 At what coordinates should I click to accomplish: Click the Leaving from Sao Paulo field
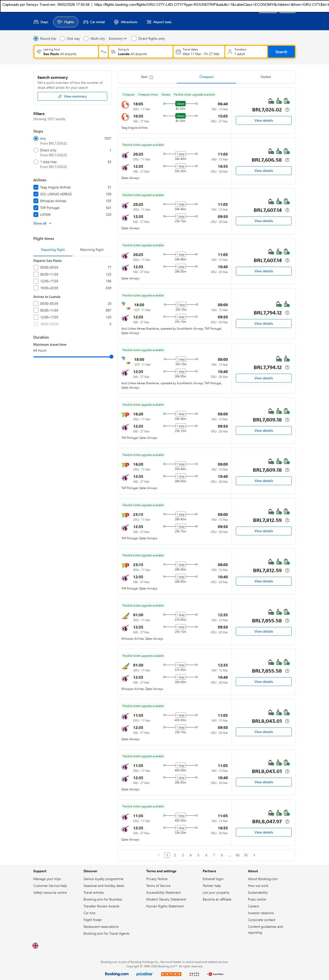pyautogui.click(x=66, y=52)
